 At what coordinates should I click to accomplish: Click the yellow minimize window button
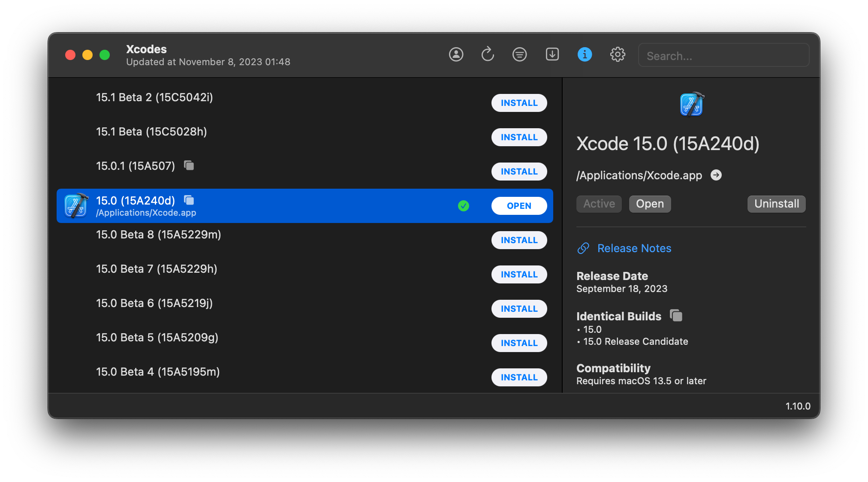coord(87,55)
